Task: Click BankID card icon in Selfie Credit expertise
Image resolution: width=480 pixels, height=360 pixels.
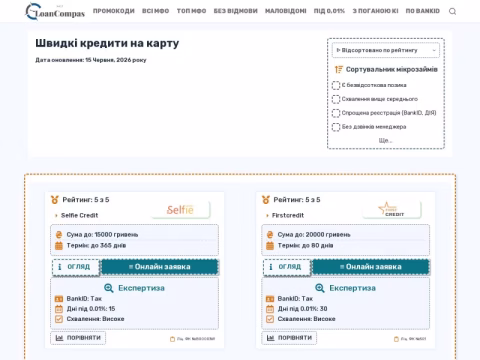Action: [59, 299]
